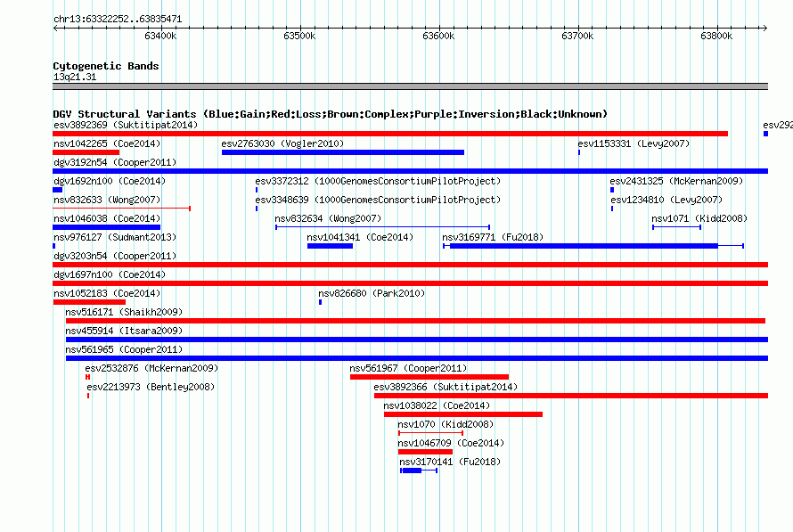The height and width of the screenshot is (532, 793).
Task: Select the blue nsv1046038 gain bar
Action: (x=107, y=227)
